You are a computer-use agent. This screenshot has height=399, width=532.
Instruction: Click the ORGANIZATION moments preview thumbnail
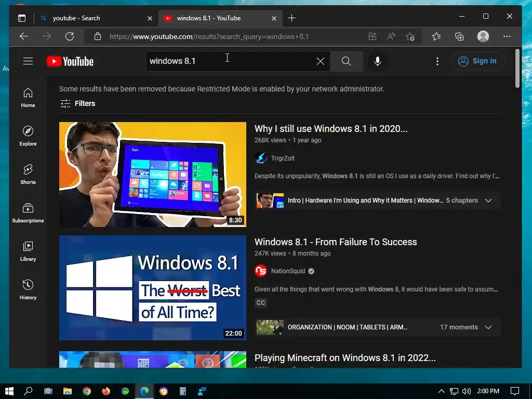(x=270, y=327)
